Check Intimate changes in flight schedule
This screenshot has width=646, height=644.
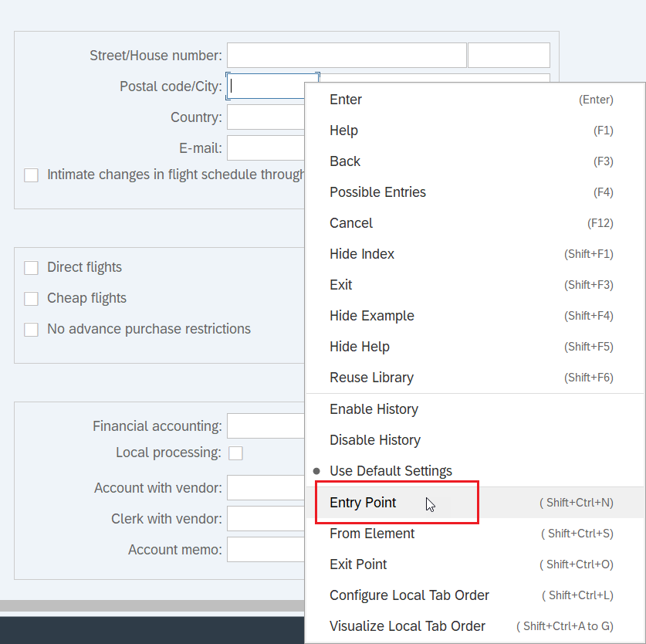tap(32, 175)
